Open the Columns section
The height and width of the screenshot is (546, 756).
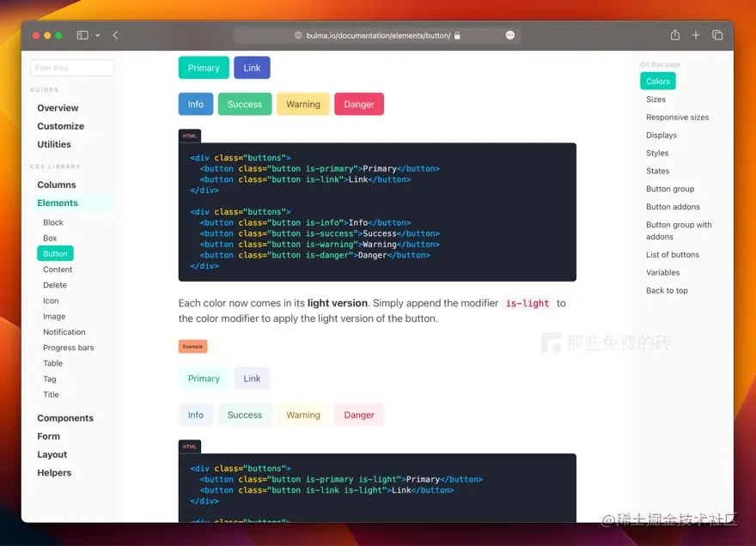(x=57, y=185)
